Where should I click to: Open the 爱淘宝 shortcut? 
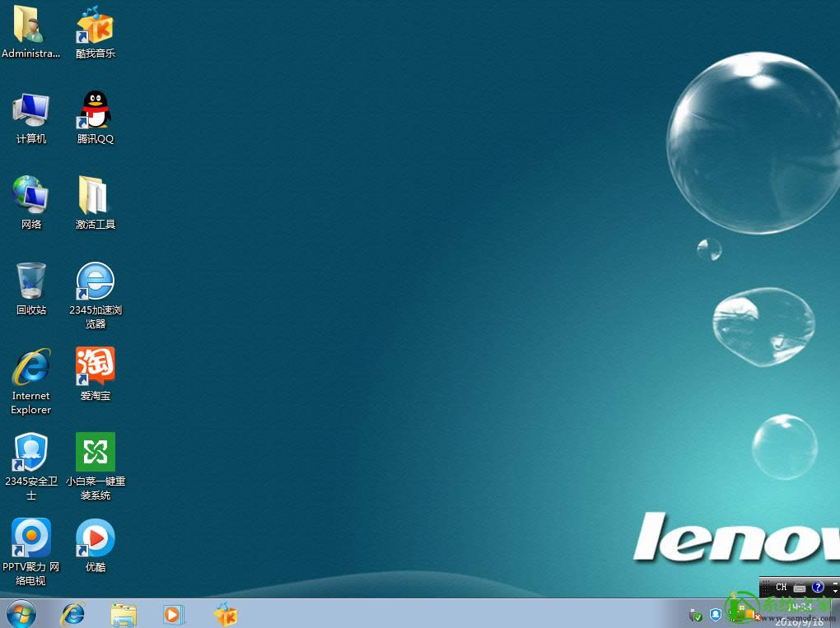pos(94,365)
